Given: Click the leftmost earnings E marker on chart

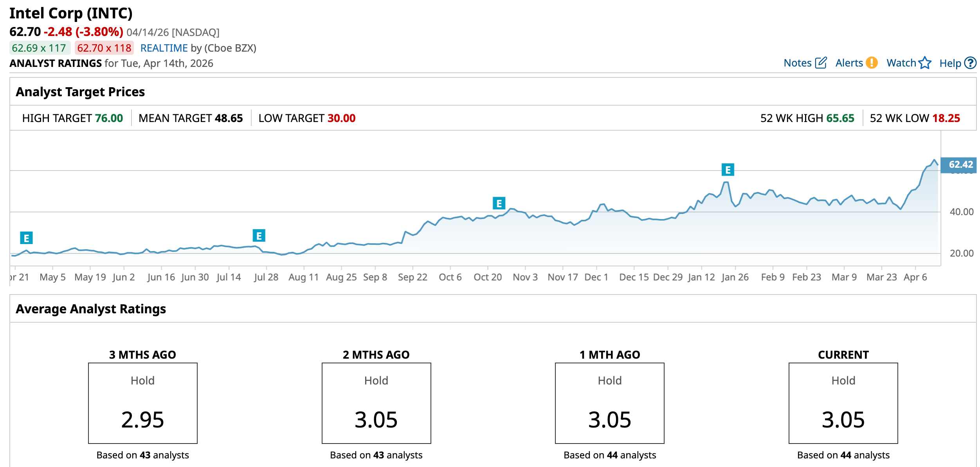Looking at the screenshot, I should [26, 238].
